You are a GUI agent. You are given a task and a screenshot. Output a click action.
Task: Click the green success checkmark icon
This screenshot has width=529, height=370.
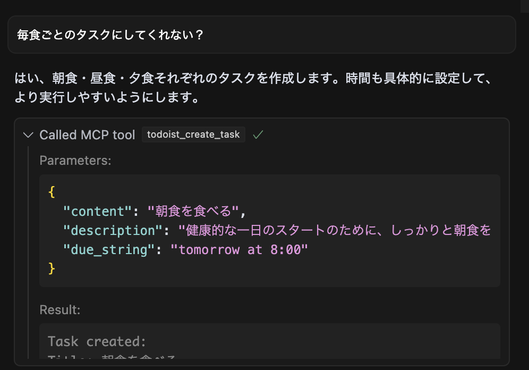coord(258,135)
